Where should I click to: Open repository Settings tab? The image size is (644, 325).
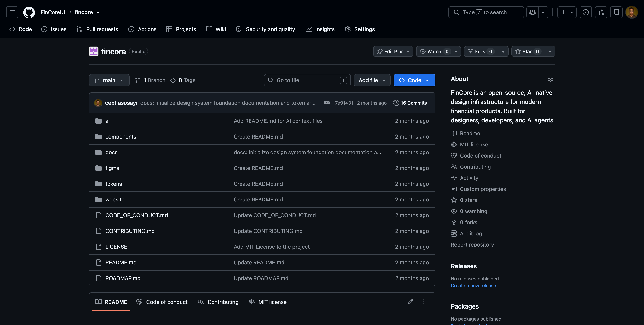pyautogui.click(x=360, y=29)
